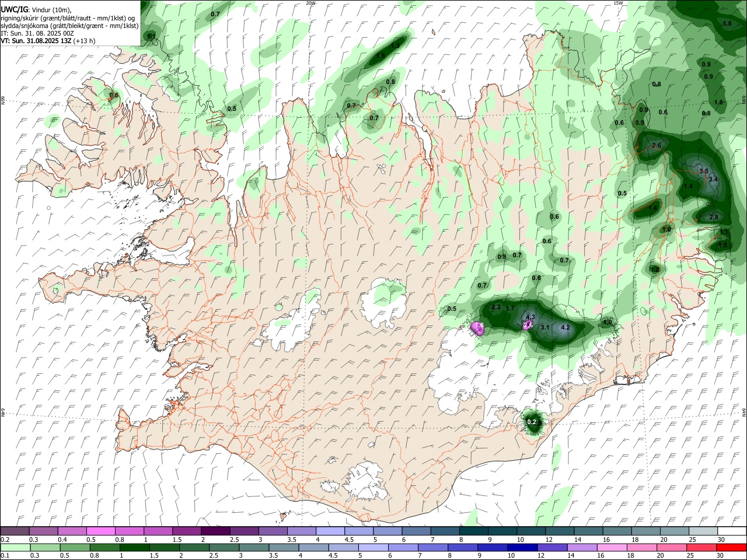Click bottom legend swatch between 0.1 and 0.3

tap(15, 547)
